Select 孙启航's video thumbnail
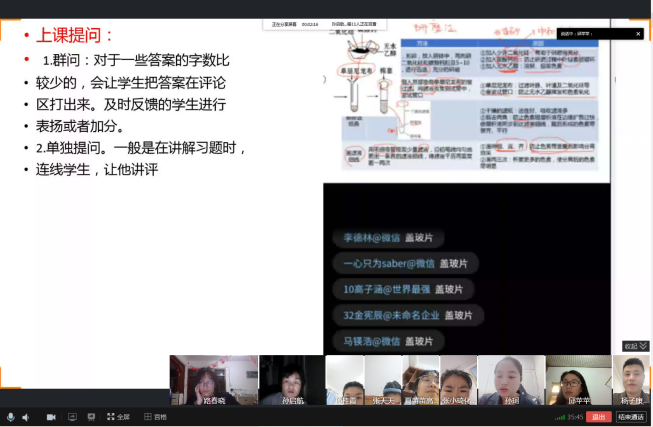Viewport: 653px width, 427px height. point(291,380)
